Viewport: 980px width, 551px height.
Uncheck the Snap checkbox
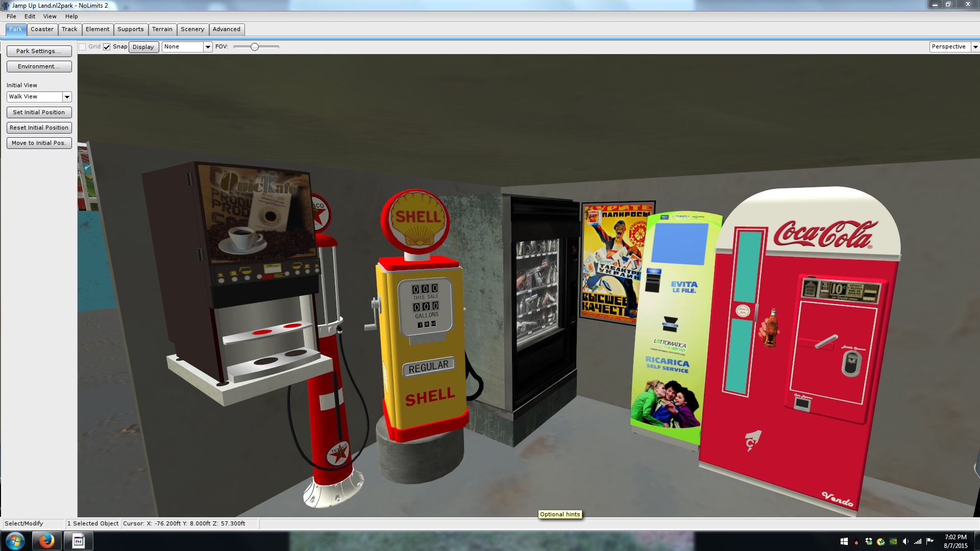pos(107,47)
